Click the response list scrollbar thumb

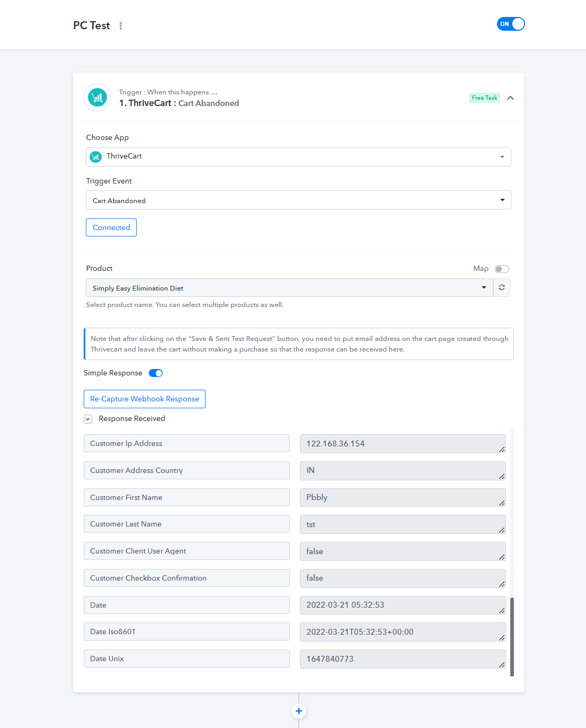(x=512, y=637)
